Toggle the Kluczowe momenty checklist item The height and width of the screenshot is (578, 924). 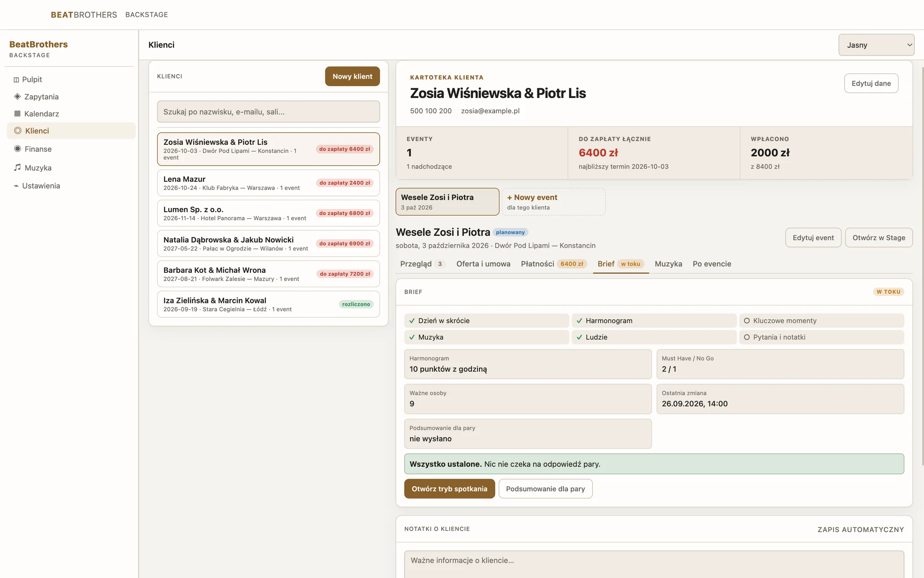[x=821, y=321]
